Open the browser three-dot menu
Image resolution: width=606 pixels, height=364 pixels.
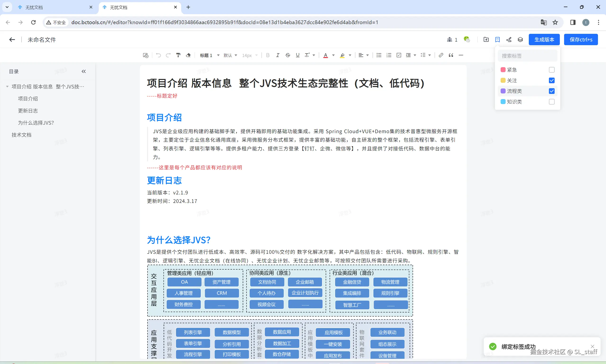click(598, 22)
